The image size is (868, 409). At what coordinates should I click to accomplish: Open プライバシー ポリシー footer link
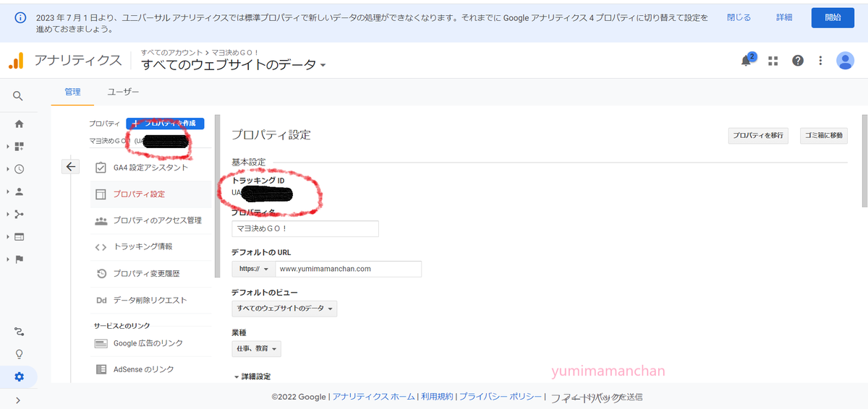pyautogui.click(x=500, y=397)
